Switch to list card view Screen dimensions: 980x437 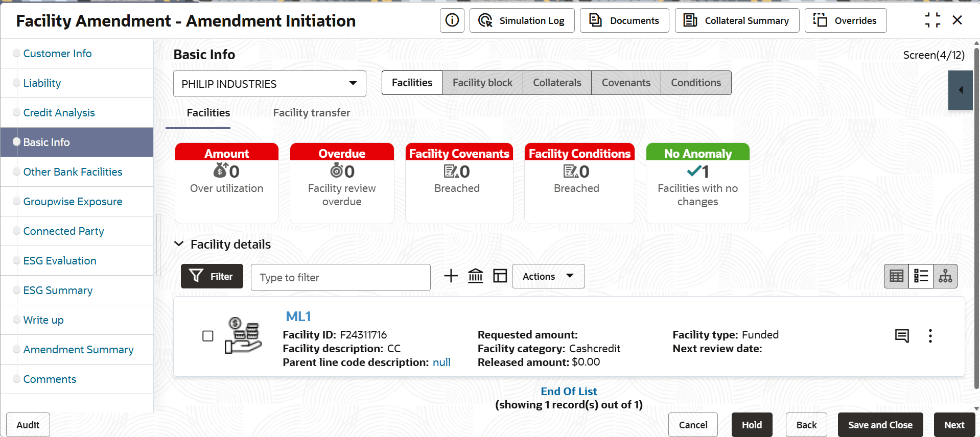click(921, 276)
